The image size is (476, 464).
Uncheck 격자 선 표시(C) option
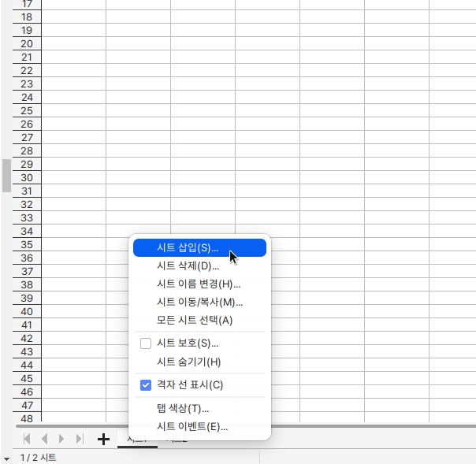[x=145, y=385]
